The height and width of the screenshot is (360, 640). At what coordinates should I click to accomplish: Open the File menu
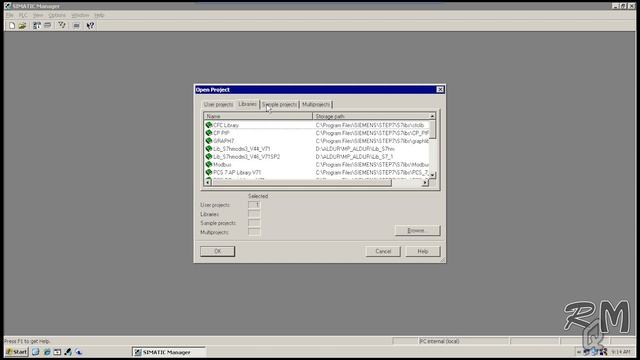9,15
